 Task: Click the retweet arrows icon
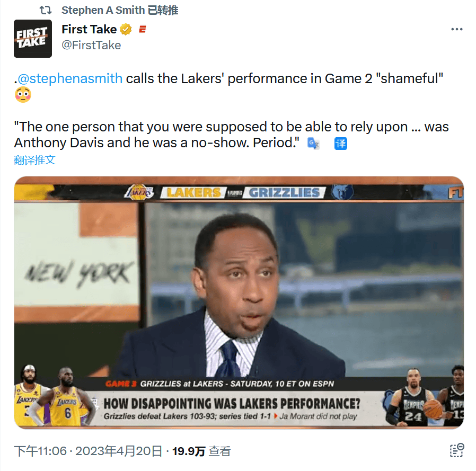coord(46,10)
